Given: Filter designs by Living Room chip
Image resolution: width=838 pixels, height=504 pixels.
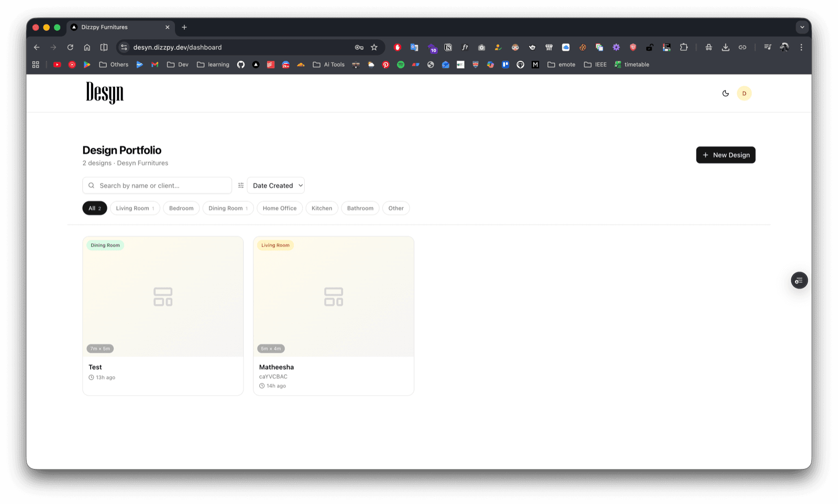Looking at the screenshot, I should click(x=135, y=208).
